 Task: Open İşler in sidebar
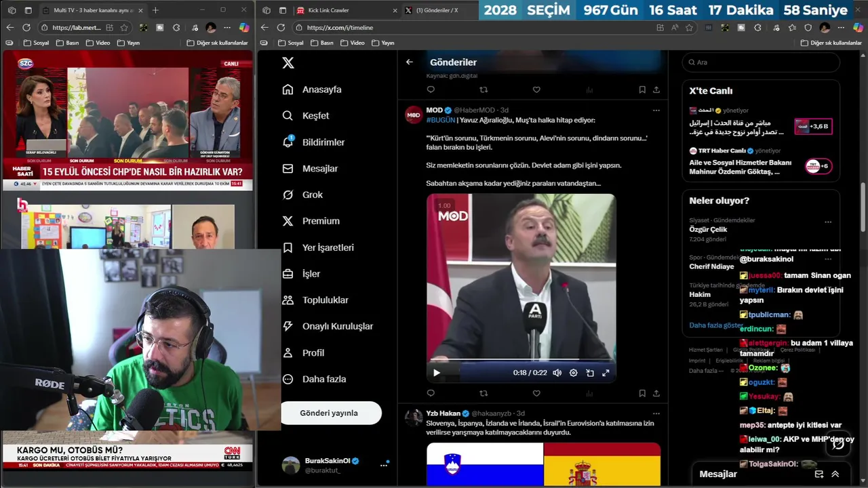301,274
